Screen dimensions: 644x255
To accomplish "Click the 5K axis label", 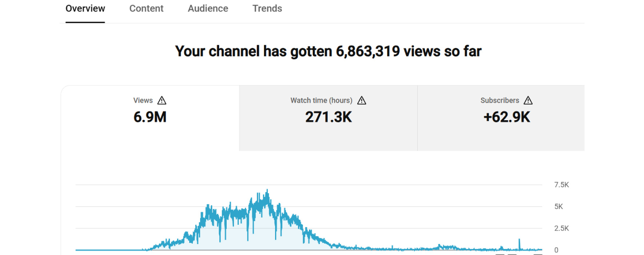I will coord(558,207).
